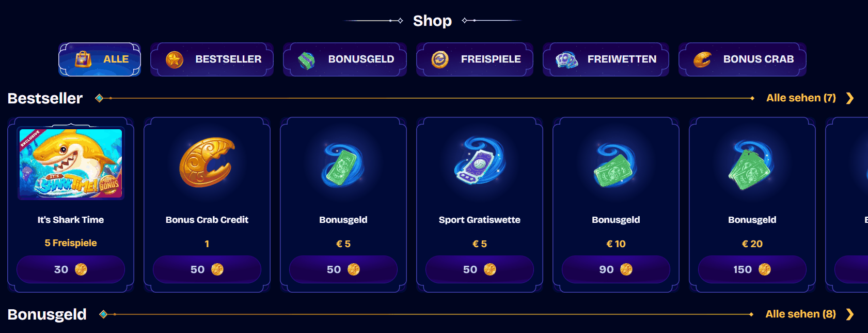
Task: Select the shopping bag icon on ALLE filter
Action: tap(84, 58)
